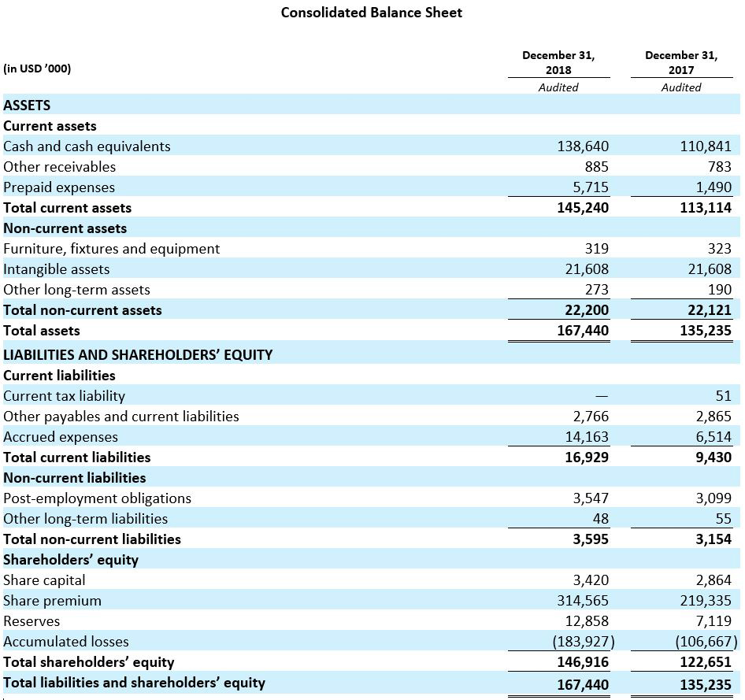This screenshot has height=700, width=745.
Task: Select the 'Share premium' row label
Action: tap(52, 601)
